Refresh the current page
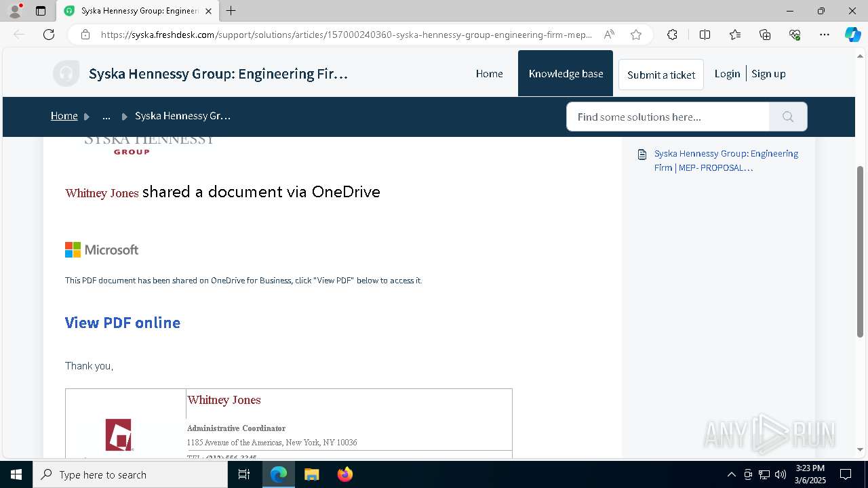 click(x=49, y=35)
